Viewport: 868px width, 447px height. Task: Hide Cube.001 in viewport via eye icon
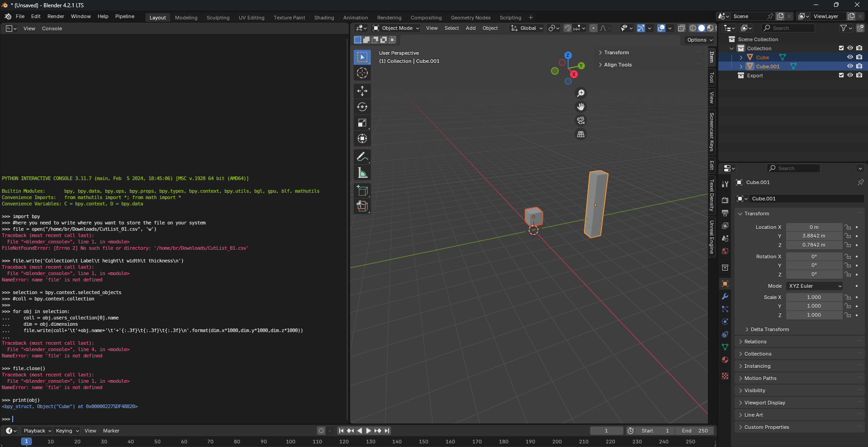click(850, 66)
